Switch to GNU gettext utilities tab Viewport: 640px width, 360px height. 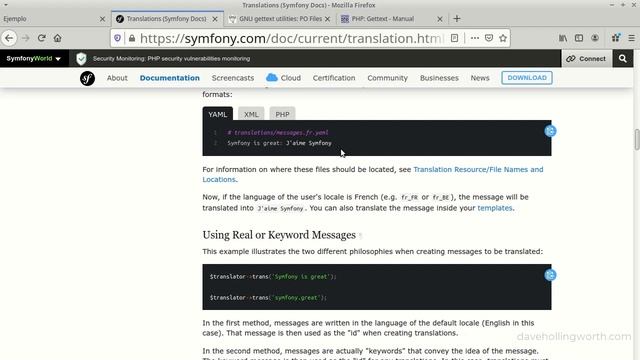[x=280, y=19]
